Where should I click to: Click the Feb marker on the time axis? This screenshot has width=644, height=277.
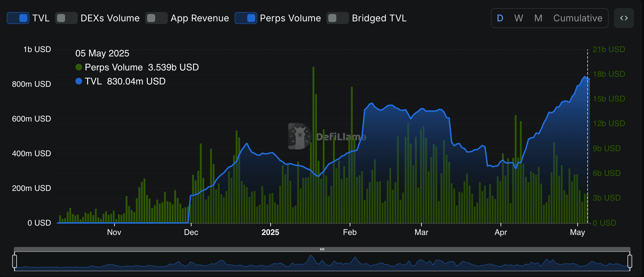point(350,232)
